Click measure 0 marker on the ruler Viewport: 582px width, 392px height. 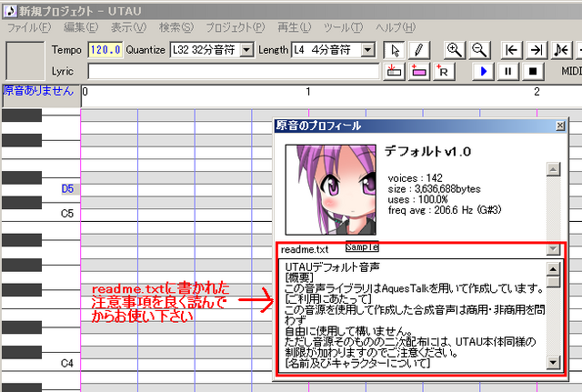(x=85, y=92)
